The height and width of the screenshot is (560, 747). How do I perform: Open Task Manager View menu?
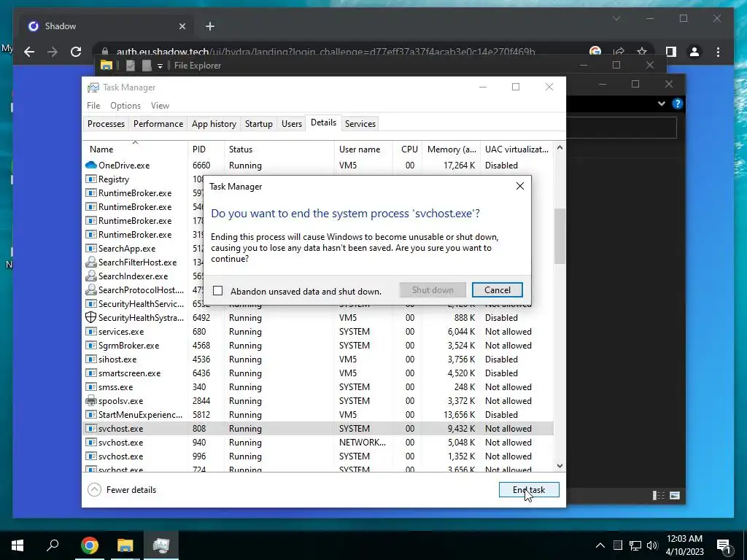click(160, 106)
